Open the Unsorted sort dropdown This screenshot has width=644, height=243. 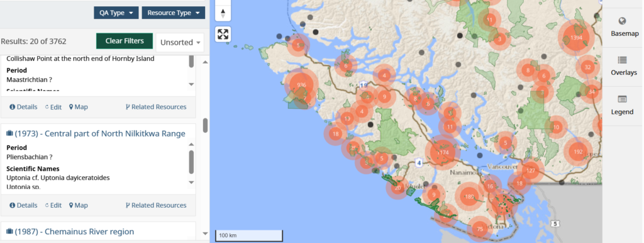click(180, 42)
